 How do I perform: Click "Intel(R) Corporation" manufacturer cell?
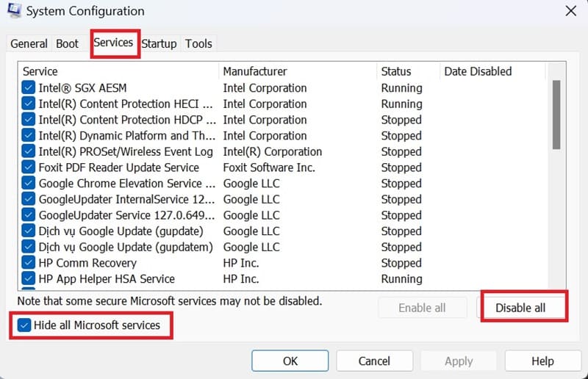273,151
